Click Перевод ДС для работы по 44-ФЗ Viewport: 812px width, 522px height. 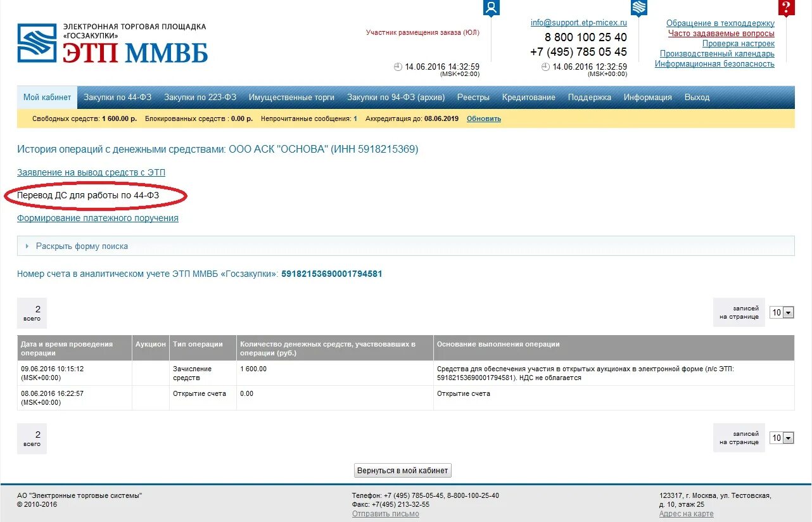coord(88,195)
